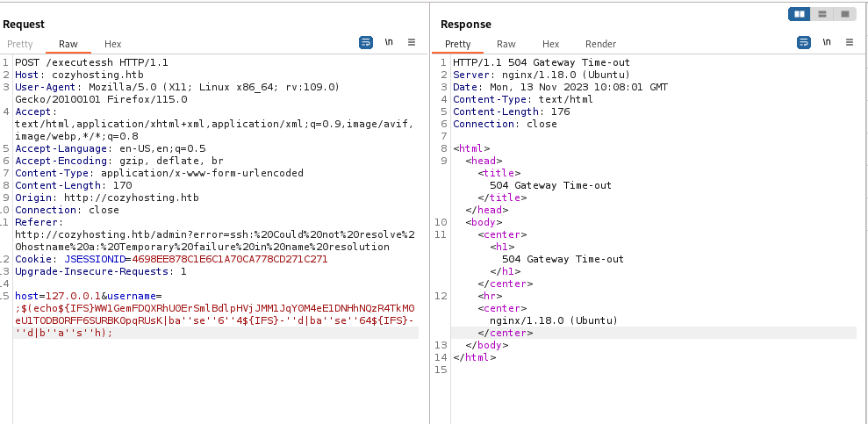This screenshot has height=424, width=868.
Task: Select side-by-side split layout icon
Action: pos(800,14)
